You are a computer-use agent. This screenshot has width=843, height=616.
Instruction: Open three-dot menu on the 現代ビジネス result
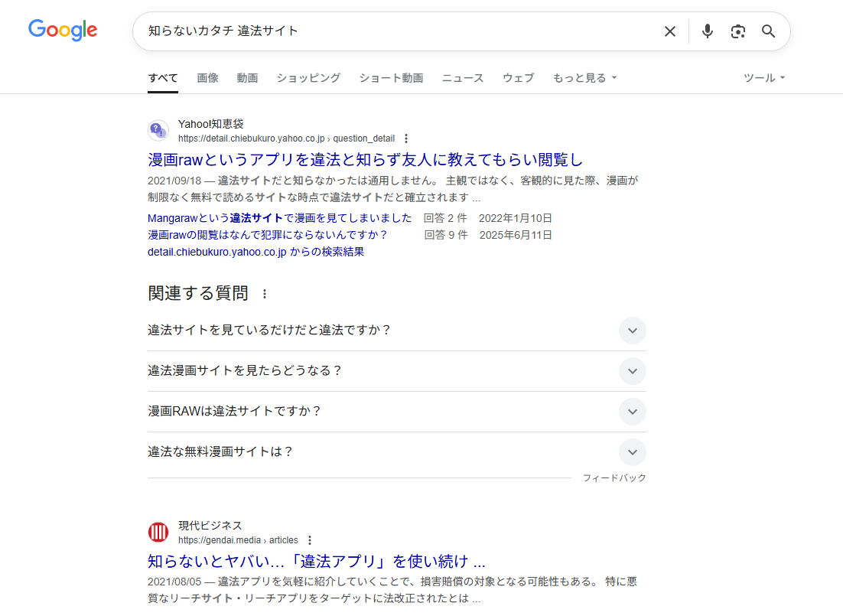(x=310, y=539)
